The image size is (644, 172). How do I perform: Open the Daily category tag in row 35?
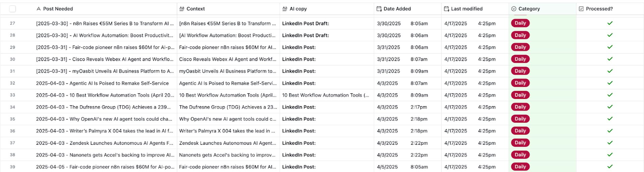click(520, 119)
